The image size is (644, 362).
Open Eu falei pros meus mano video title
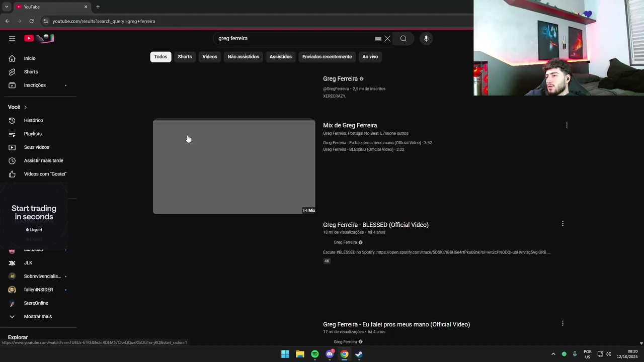tap(396, 324)
